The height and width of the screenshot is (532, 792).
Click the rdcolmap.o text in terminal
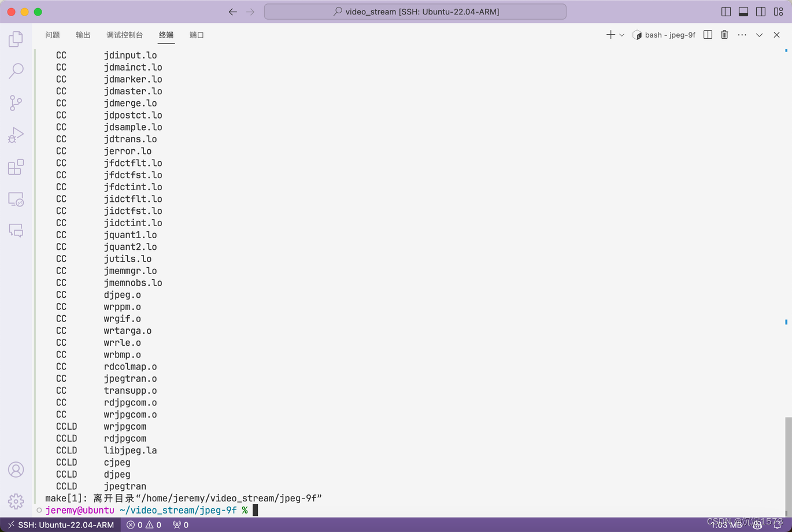pyautogui.click(x=131, y=367)
